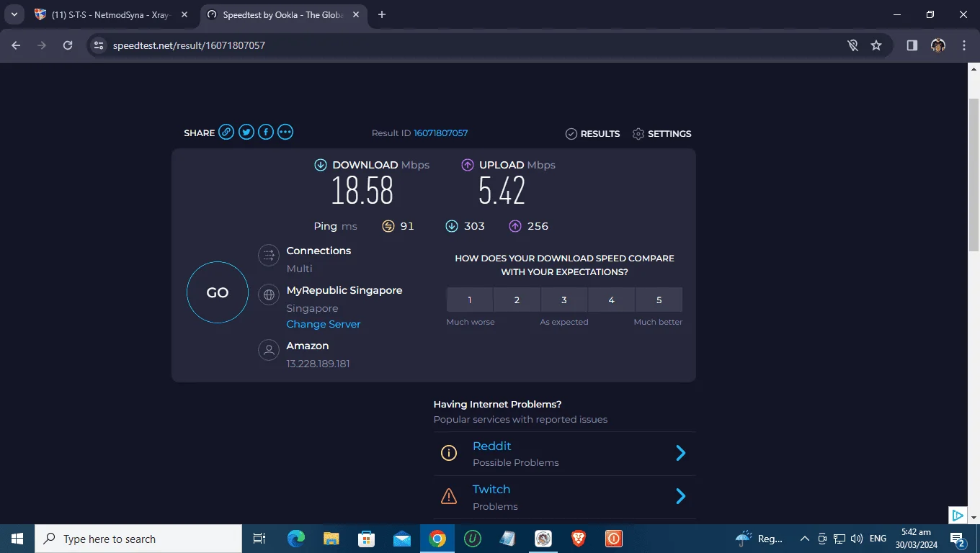Image resolution: width=980 pixels, height=553 pixels.
Task: Open network status in system tray
Action: pos(839,539)
